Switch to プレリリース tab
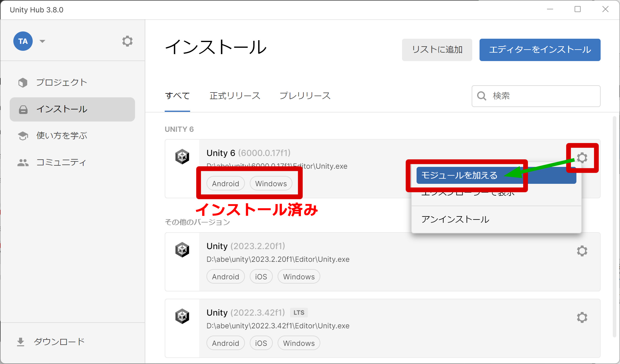Image resolution: width=620 pixels, height=364 pixels. tap(305, 96)
